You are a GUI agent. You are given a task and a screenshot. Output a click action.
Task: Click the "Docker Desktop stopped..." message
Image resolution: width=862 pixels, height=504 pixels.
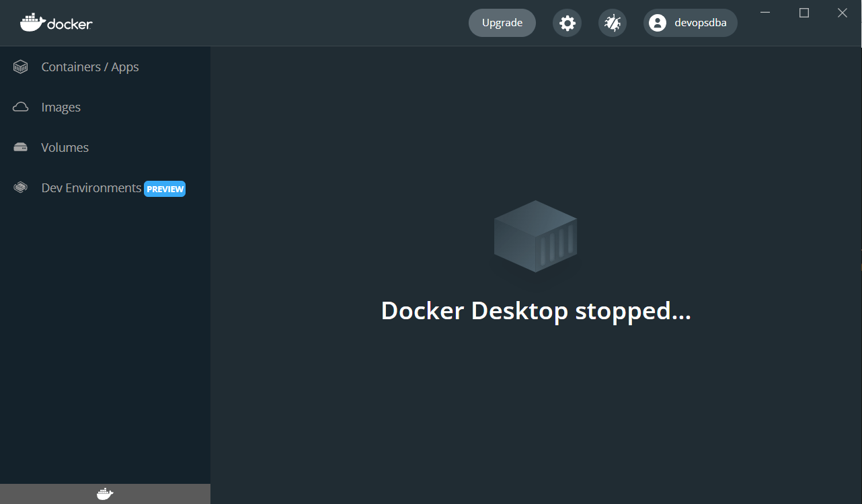535,311
